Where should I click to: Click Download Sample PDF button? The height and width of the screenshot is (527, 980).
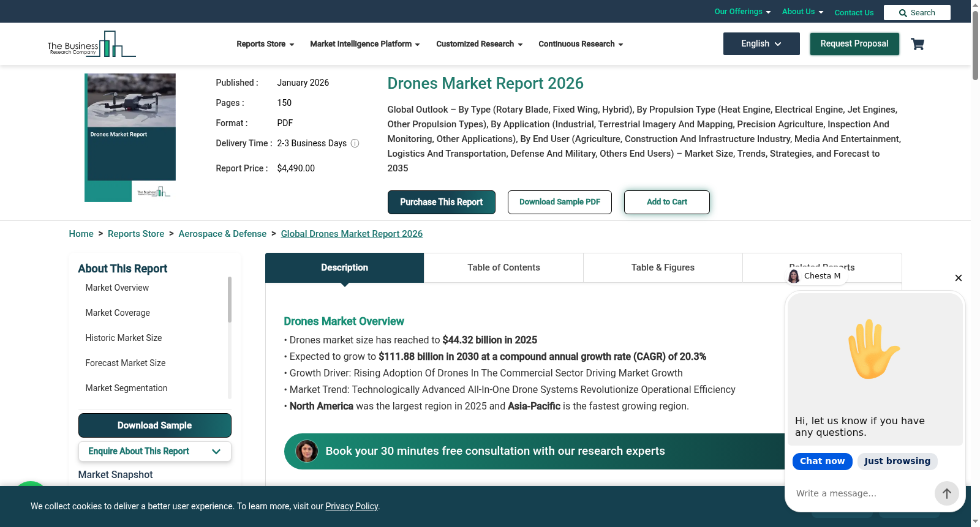[x=560, y=203]
